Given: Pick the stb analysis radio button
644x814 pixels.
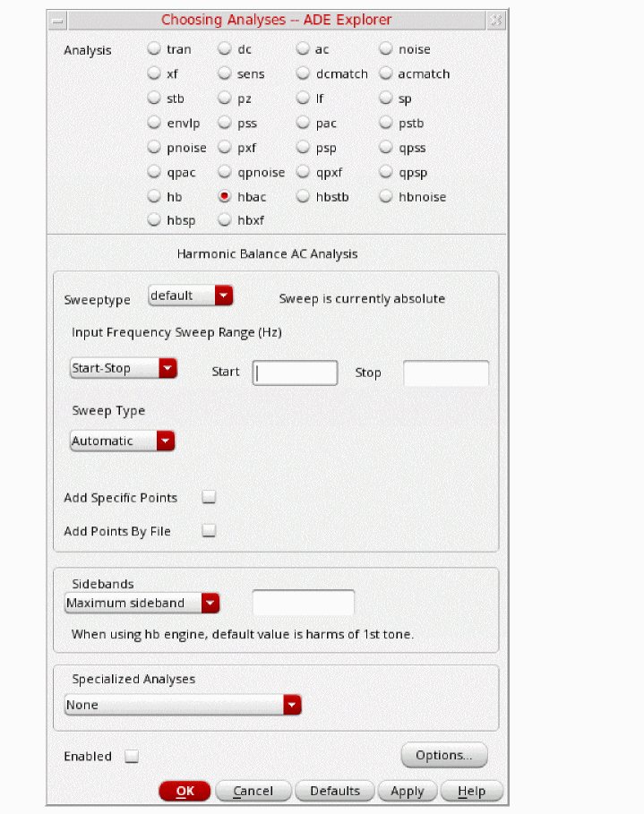Looking at the screenshot, I should coord(154,98).
